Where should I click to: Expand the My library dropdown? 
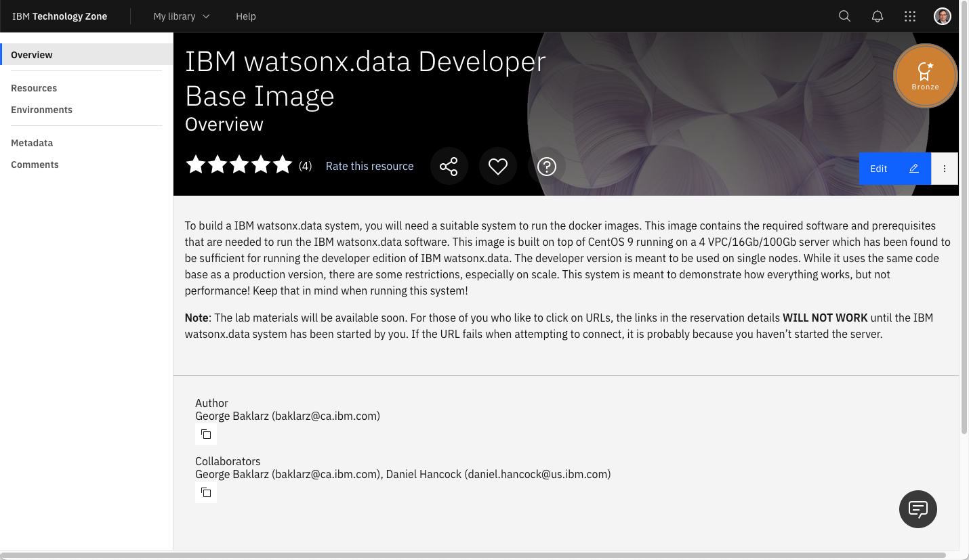(x=182, y=16)
